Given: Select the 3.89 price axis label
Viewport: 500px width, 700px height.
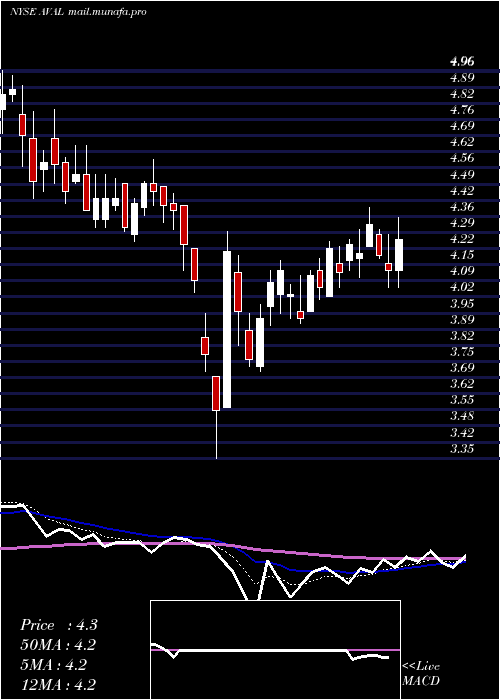Looking at the screenshot, I should [462, 320].
